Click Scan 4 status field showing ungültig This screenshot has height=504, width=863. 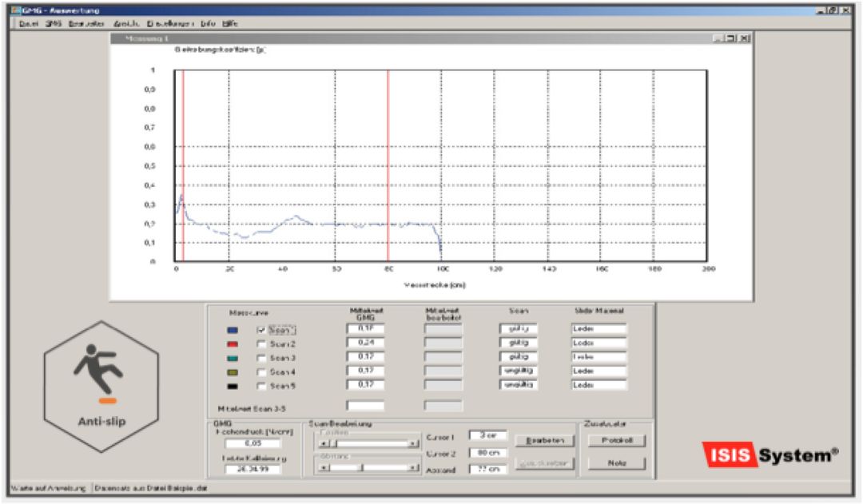click(519, 371)
